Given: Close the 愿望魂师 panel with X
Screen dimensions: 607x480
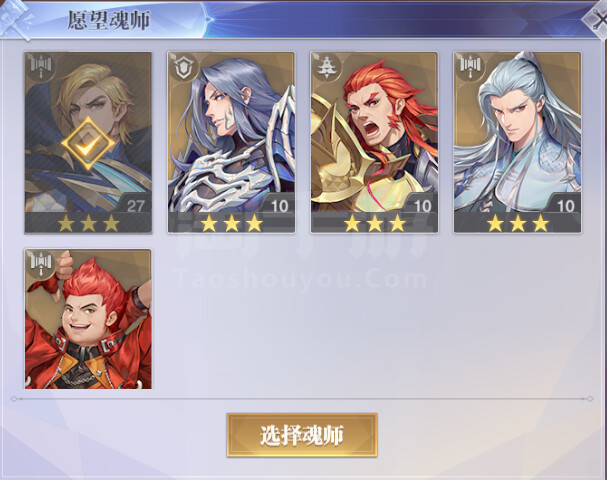Looking at the screenshot, I should (x=597, y=19).
